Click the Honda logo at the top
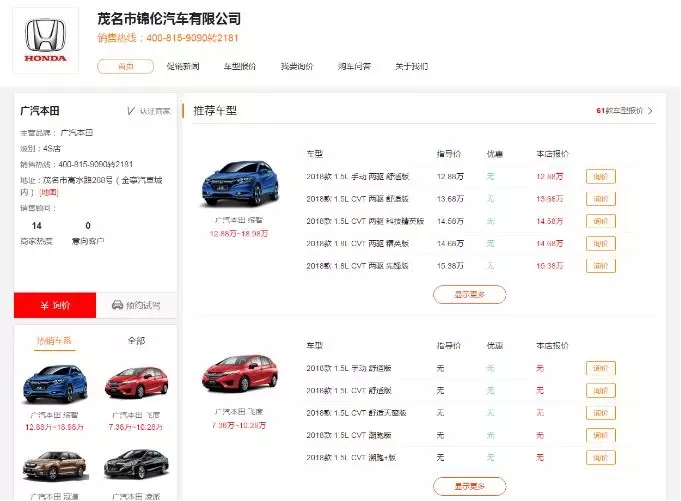This screenshot has height=501, width=681. pos(46,40)
